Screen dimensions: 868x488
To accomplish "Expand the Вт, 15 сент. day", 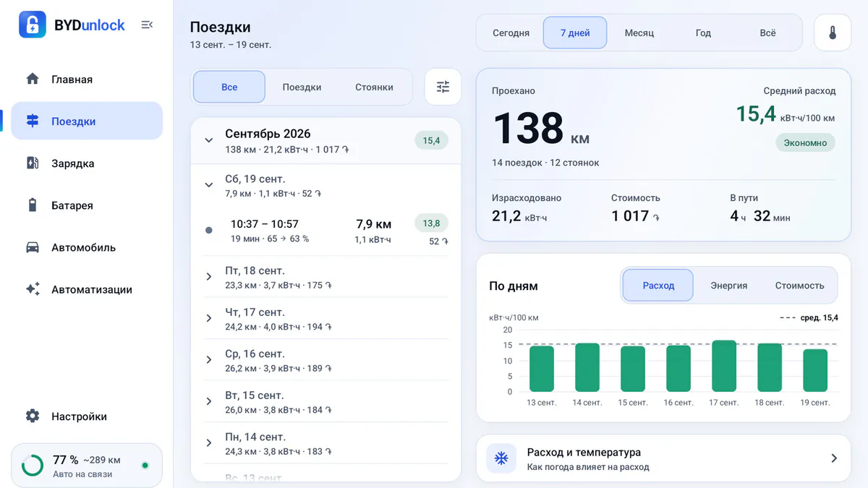I will click(208, 401).
